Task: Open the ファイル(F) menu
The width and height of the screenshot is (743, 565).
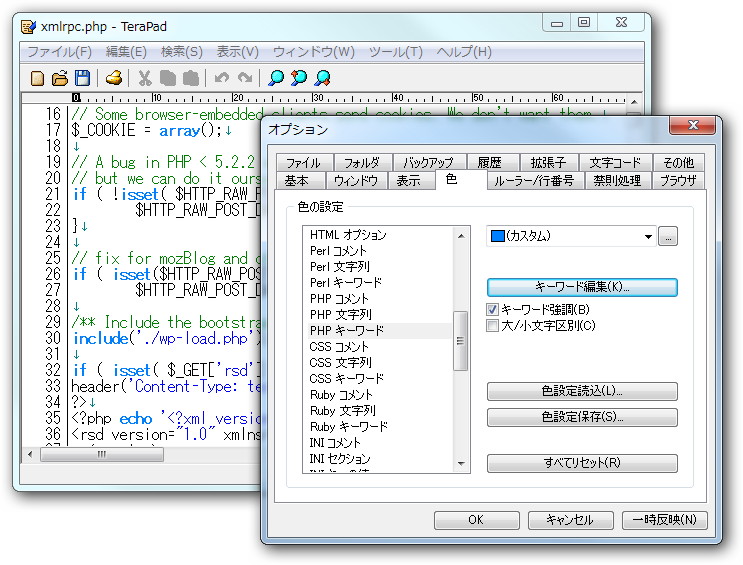Action: (x=60, y=52)
